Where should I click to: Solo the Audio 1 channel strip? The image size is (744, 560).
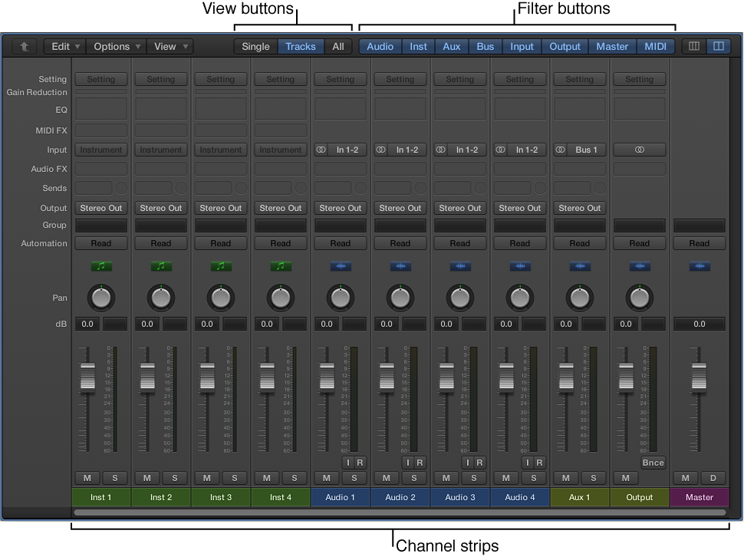(x=354, y=477)
